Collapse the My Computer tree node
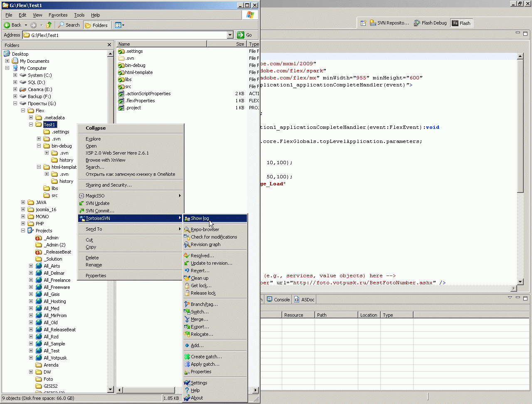Image resolution: width=532 pixels, height=404 pixels. pyautogui.click(x=7, y=68)
